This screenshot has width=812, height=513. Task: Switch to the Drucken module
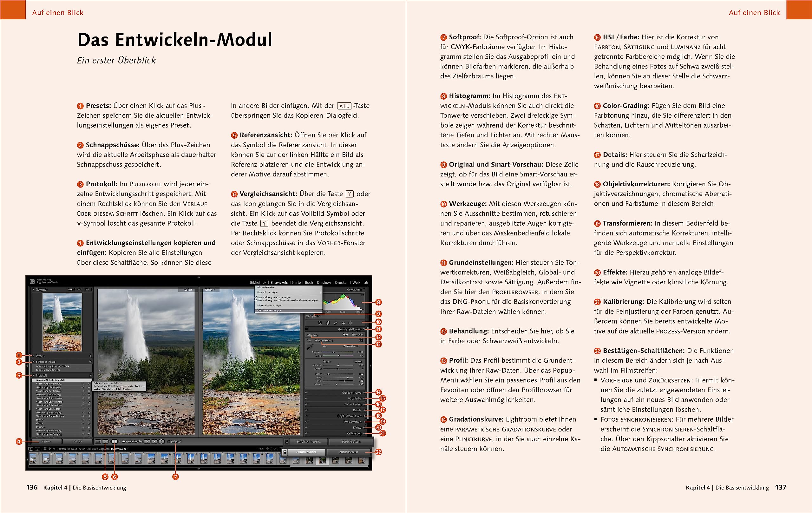[x=342, y=283]
